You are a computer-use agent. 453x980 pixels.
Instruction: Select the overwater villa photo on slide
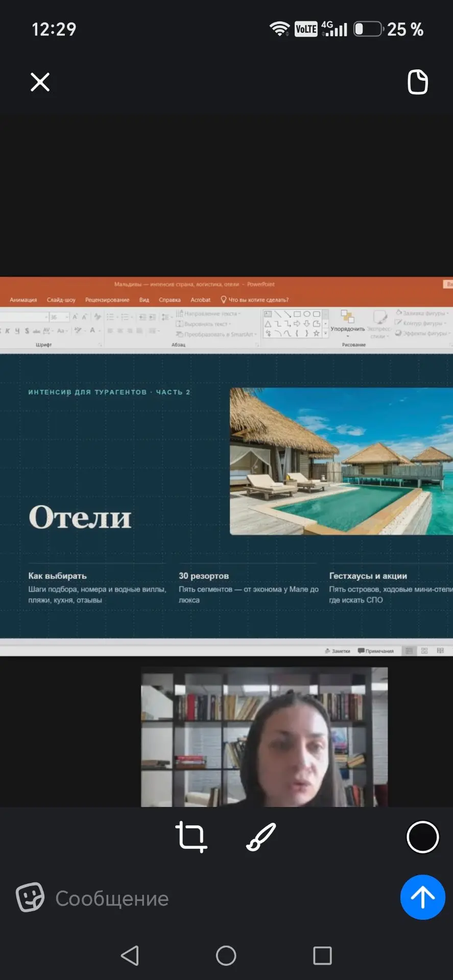pyautogui.click(x=341, y=461)
